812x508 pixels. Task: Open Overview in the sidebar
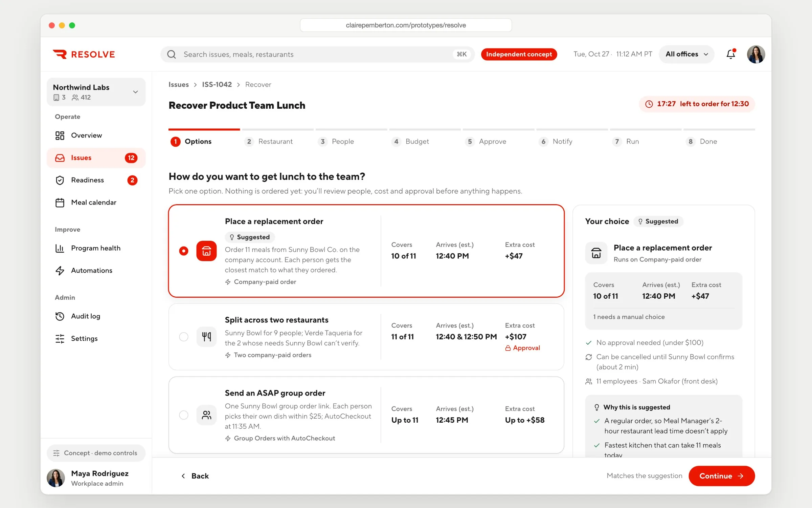(96, 135)
